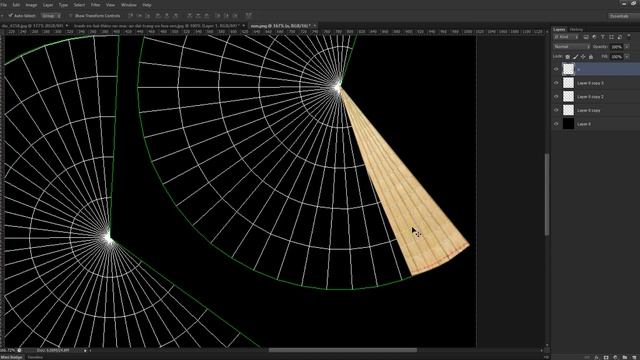640x360 pixels.
Task: Enable lock all padlock icon
Action: (x=591, y=57)
